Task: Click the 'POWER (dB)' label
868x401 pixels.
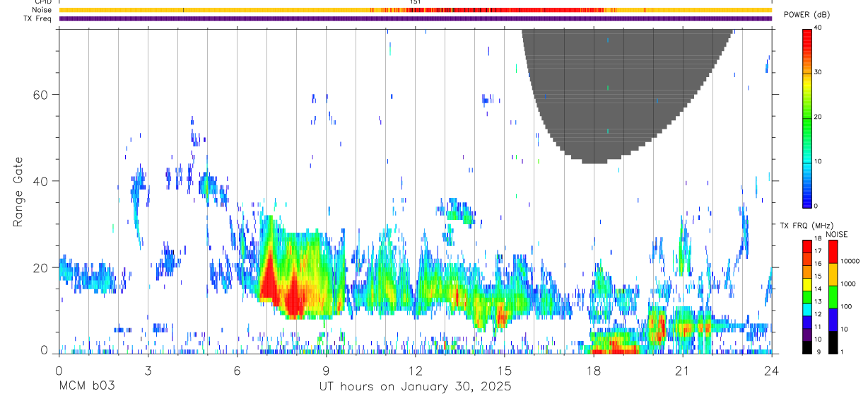Action: (x=807, y=15)
